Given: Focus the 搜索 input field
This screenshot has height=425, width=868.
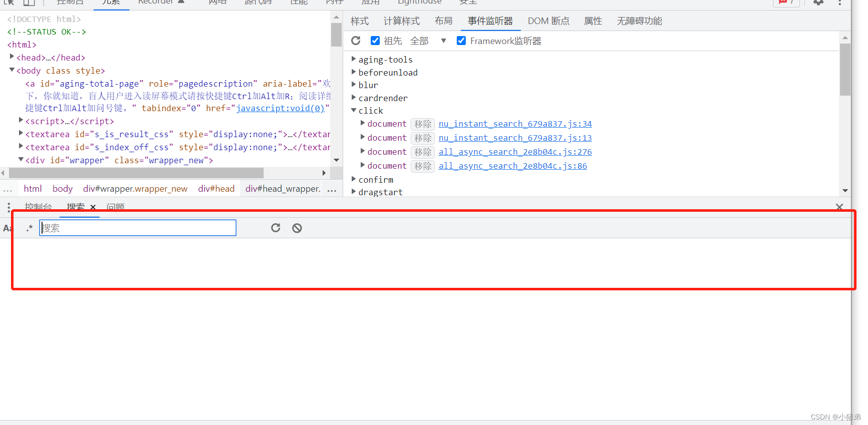Looking at the screenshot, I should 138,228.
